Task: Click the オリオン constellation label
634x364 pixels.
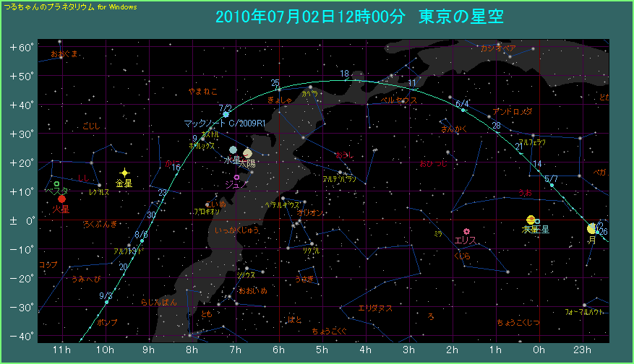Action: [x=311, y=213]
